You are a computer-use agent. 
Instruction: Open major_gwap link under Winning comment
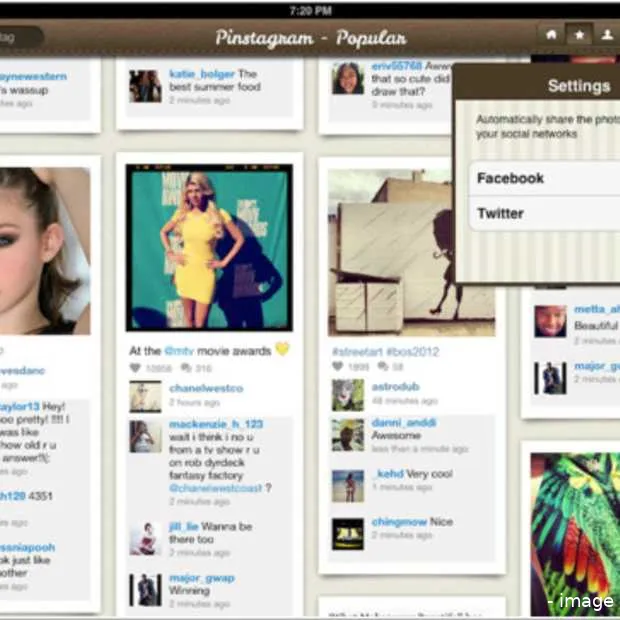pyautogui.click(x=202, y=578)
